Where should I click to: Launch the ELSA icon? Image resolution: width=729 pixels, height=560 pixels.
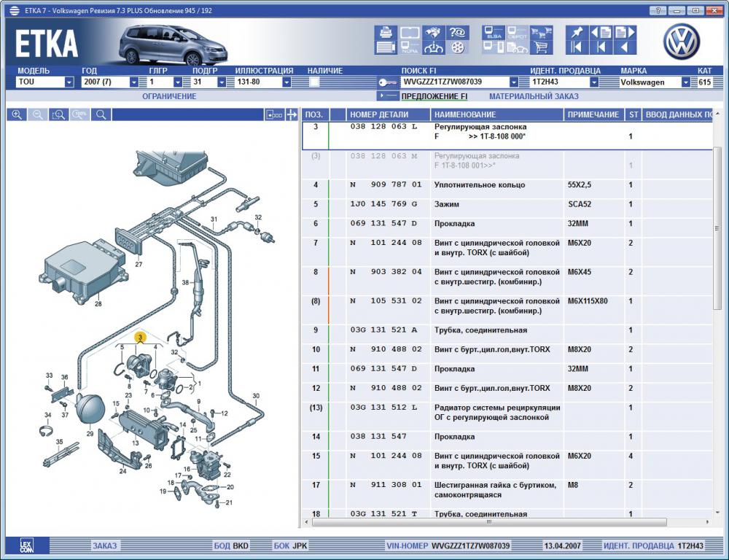point(494,33)
